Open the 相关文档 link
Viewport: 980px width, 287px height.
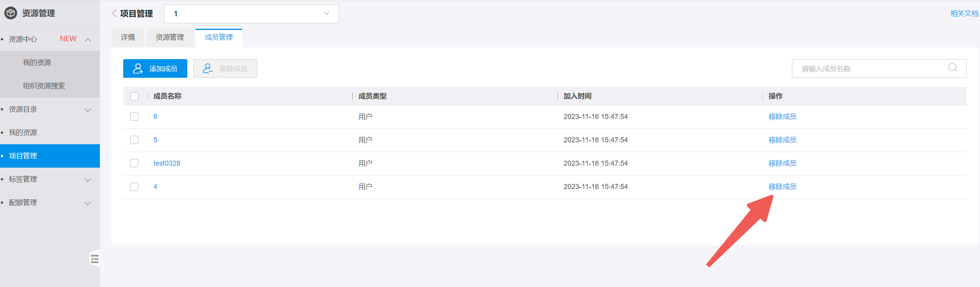tap(964, 14)
